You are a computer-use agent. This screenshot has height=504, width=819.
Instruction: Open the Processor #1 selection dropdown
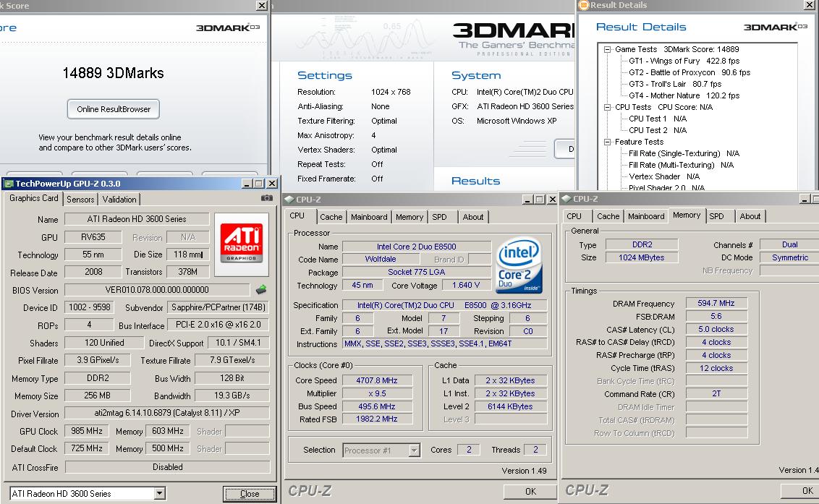(414, 450)
